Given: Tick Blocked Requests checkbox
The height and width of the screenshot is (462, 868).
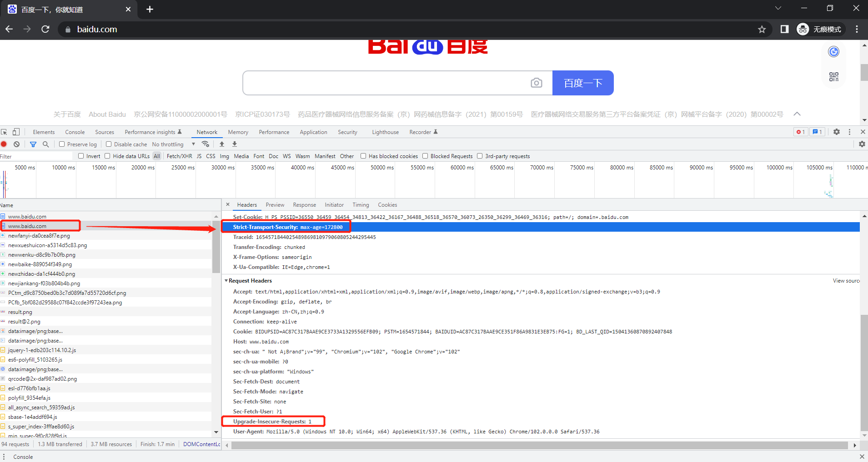Looking at the screenshot, I should point(425,156).
